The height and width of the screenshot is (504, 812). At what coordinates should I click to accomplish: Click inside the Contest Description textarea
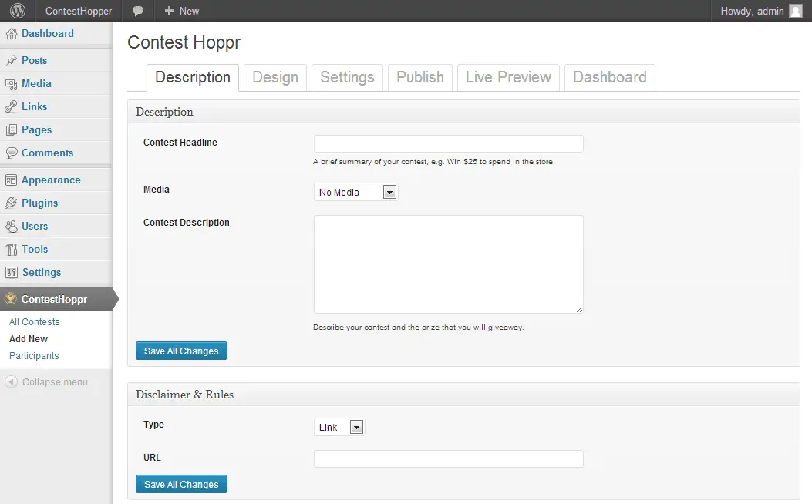coord(449,264)
